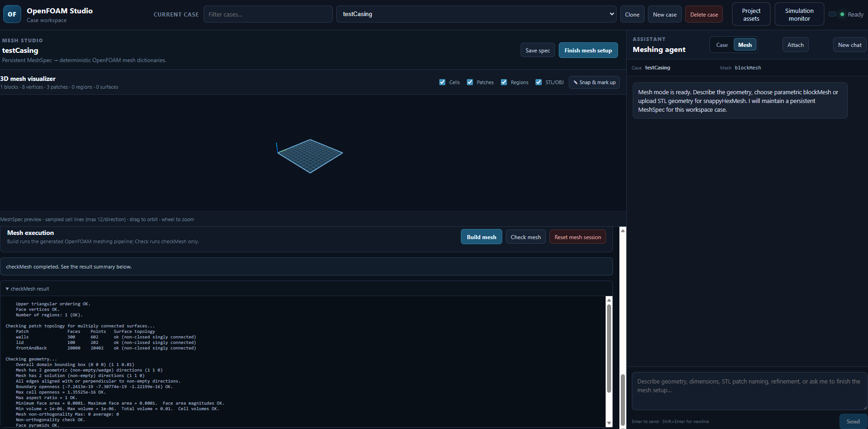Toggle the STL/OBJ checkbox
868x429 pixels.
[539, 82]
